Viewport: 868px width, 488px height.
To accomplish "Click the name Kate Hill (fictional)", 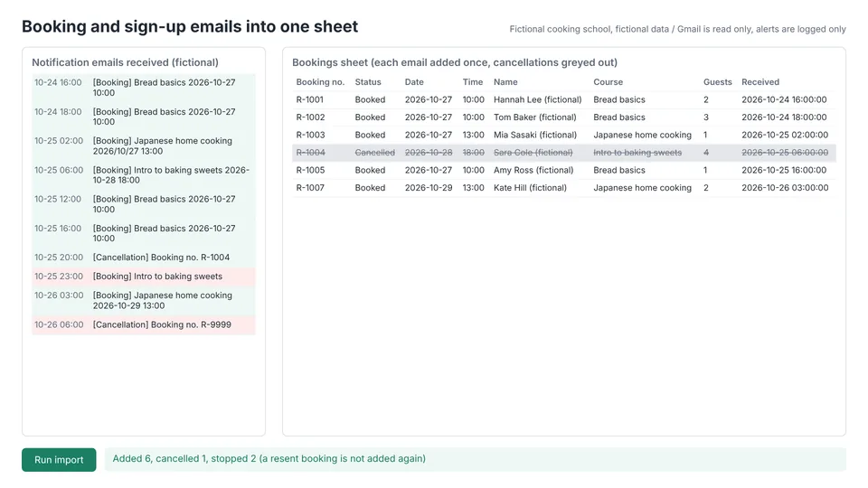I will pyautogui.click(x=531, y=188).
